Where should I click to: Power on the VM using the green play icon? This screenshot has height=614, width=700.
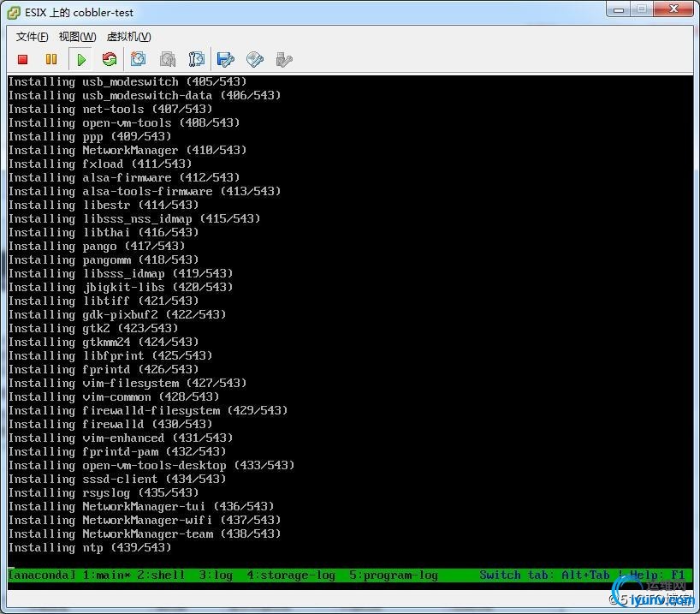tap(80, 59)
